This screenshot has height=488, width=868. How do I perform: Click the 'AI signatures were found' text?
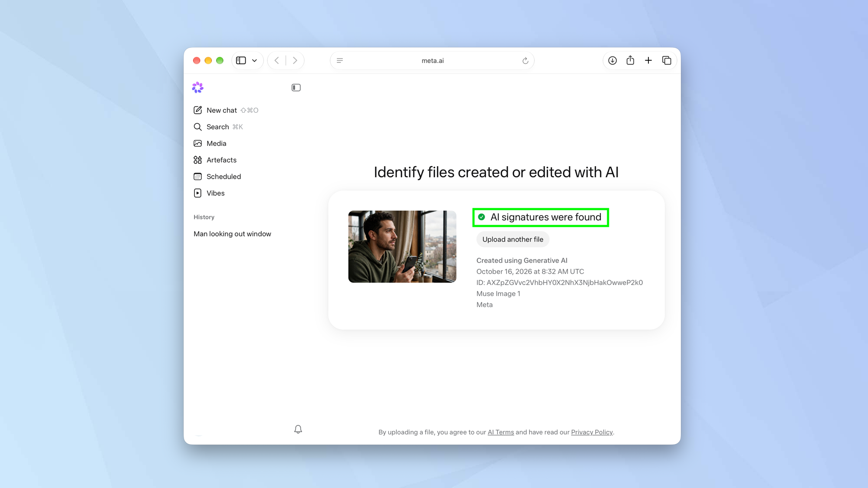(546, 217)
